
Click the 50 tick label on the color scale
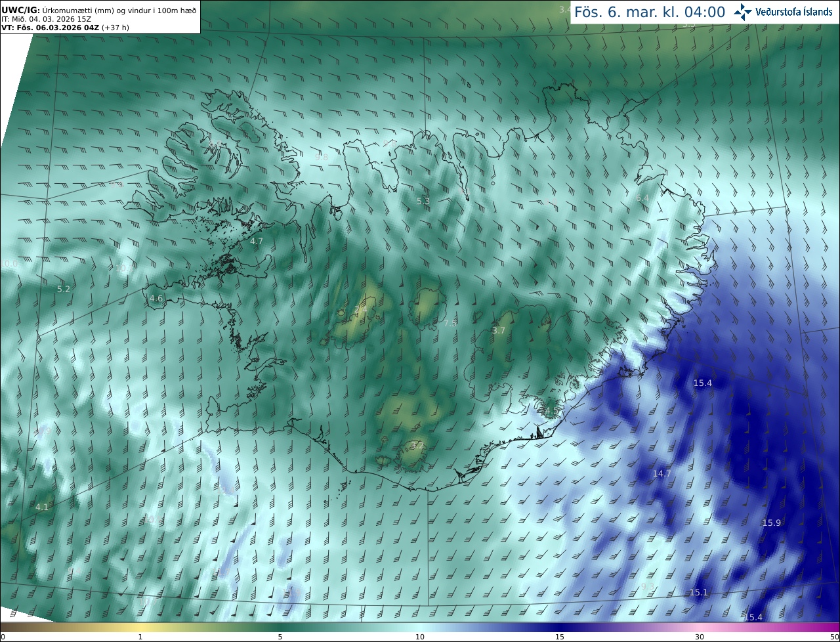pos(834,637)
